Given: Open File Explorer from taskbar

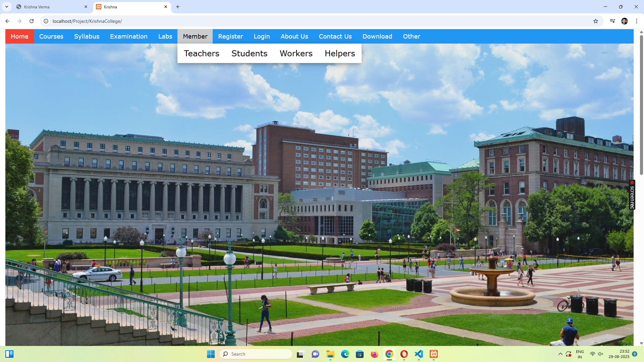Looking at the screenshot, I should click(x=330, y=354).
